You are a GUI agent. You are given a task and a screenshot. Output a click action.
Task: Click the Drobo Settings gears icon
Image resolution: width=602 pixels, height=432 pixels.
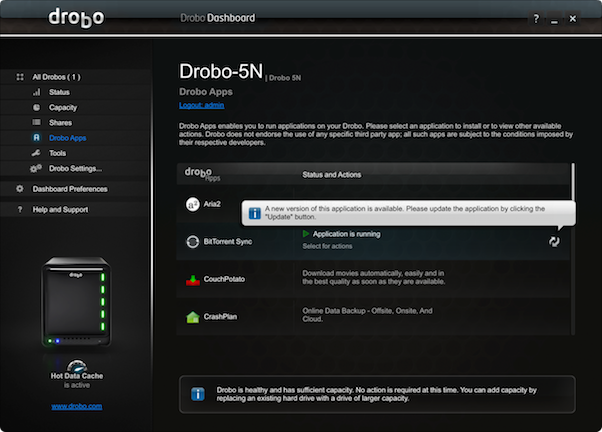(36, 168)
